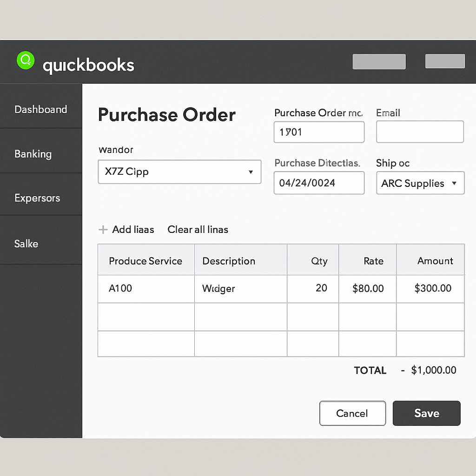Click Clear all linas link

198,230
